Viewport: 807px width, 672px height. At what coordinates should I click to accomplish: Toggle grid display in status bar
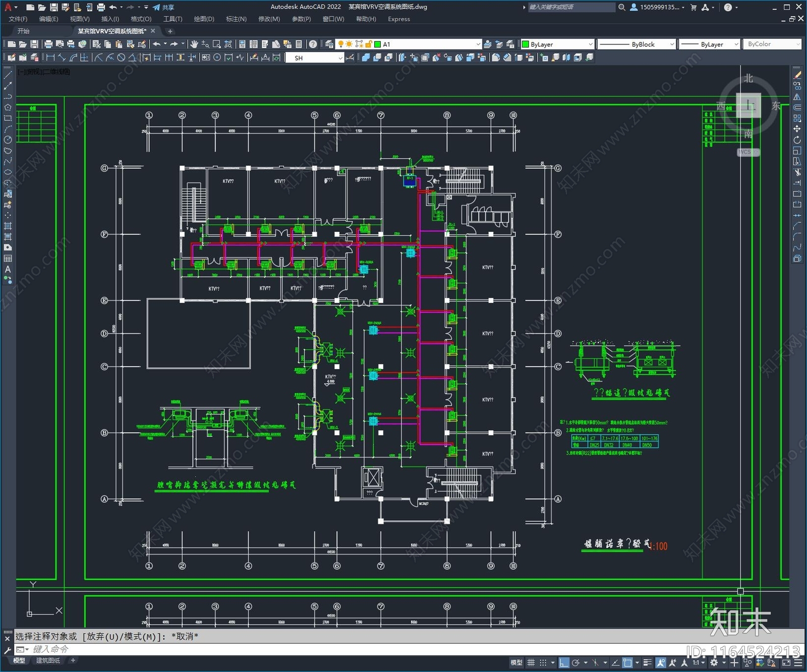point(531,662)
